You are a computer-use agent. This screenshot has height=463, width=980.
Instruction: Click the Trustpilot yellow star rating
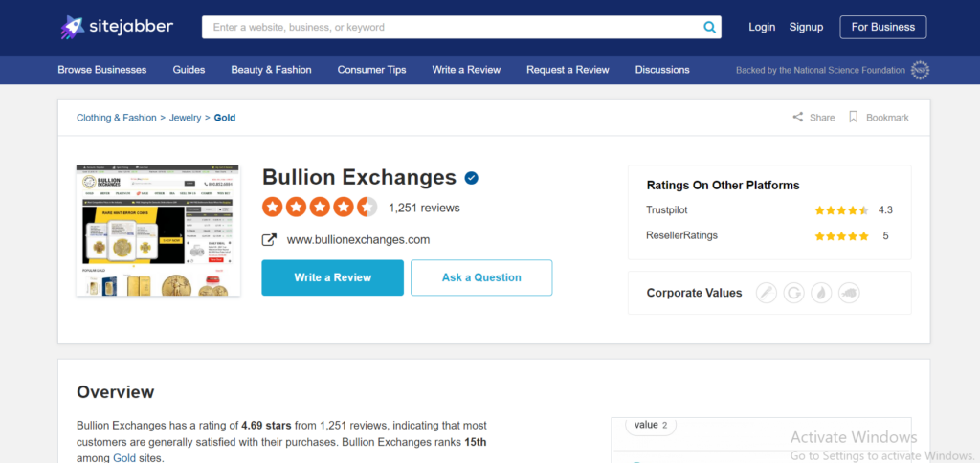click(x=842, y=210)
